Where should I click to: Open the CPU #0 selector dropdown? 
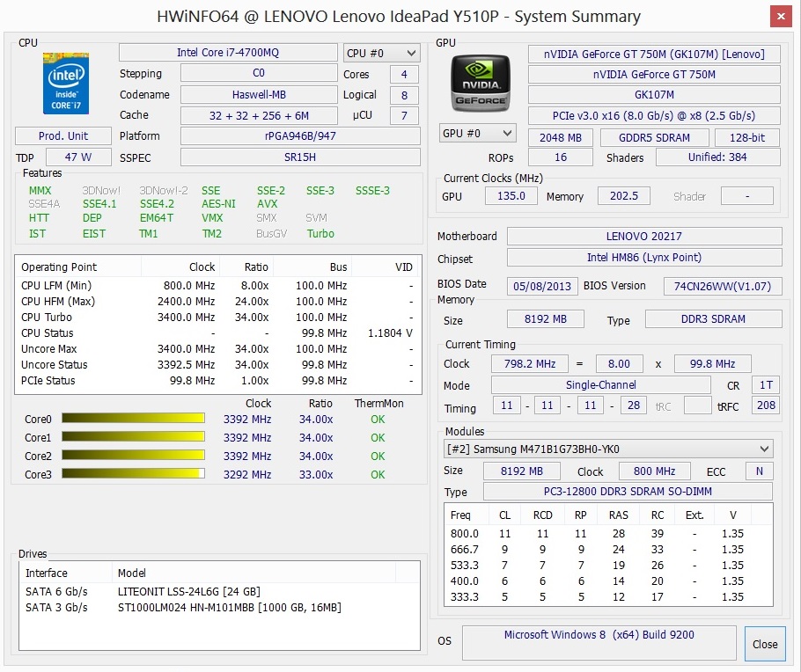click(x=382, y=53)
